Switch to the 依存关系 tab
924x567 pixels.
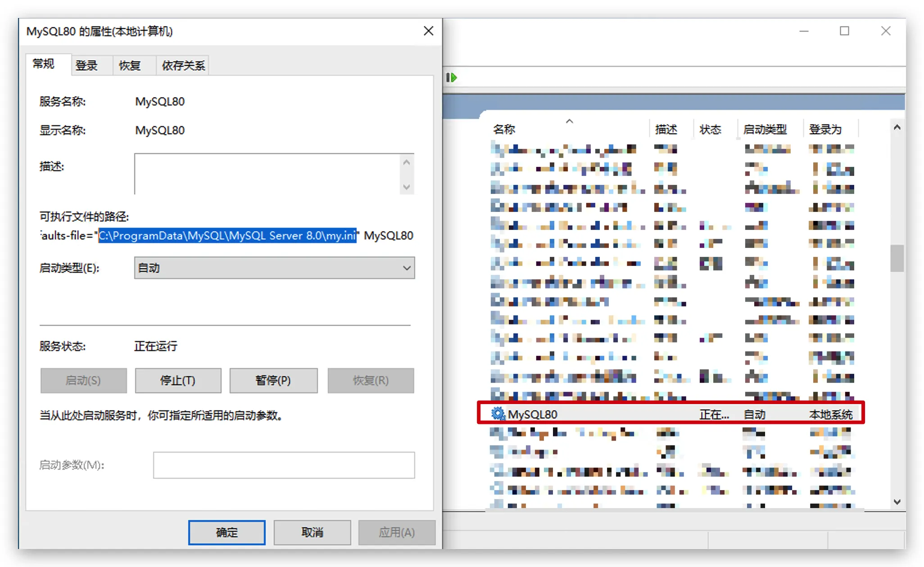(183, 66)
